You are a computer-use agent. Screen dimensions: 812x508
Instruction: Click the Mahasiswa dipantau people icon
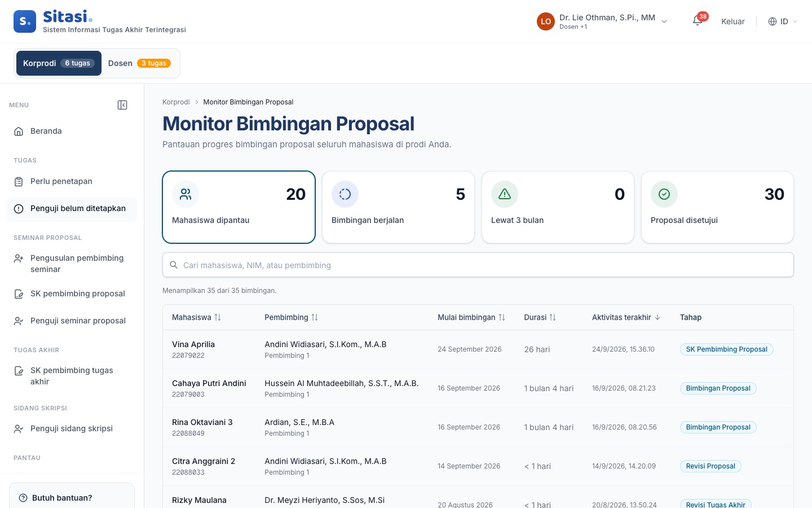[186, 194]
